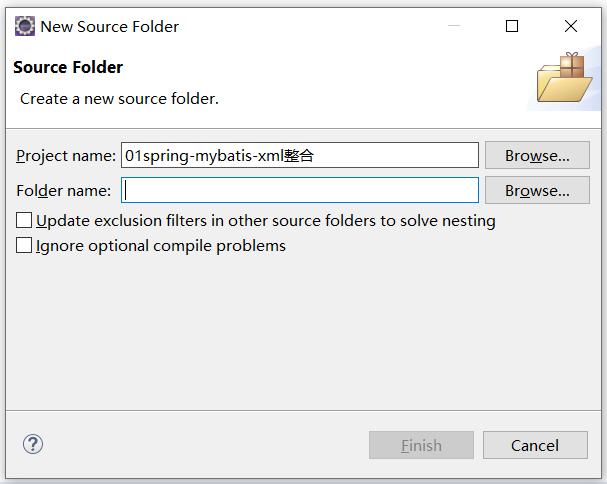Click the 'Create a new source folder.' description
Image resolution: width=607 pixels, height=484 pixels.
pos(119,99)
